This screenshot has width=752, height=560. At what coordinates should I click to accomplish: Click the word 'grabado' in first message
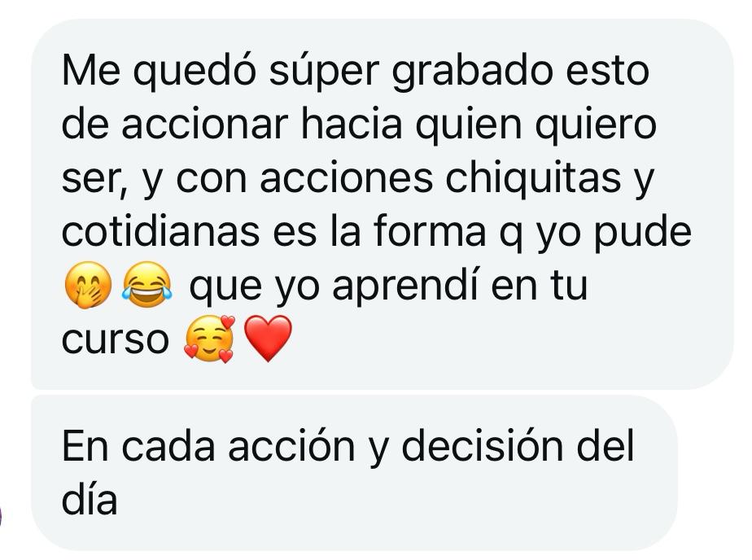(x=472, y=72)
